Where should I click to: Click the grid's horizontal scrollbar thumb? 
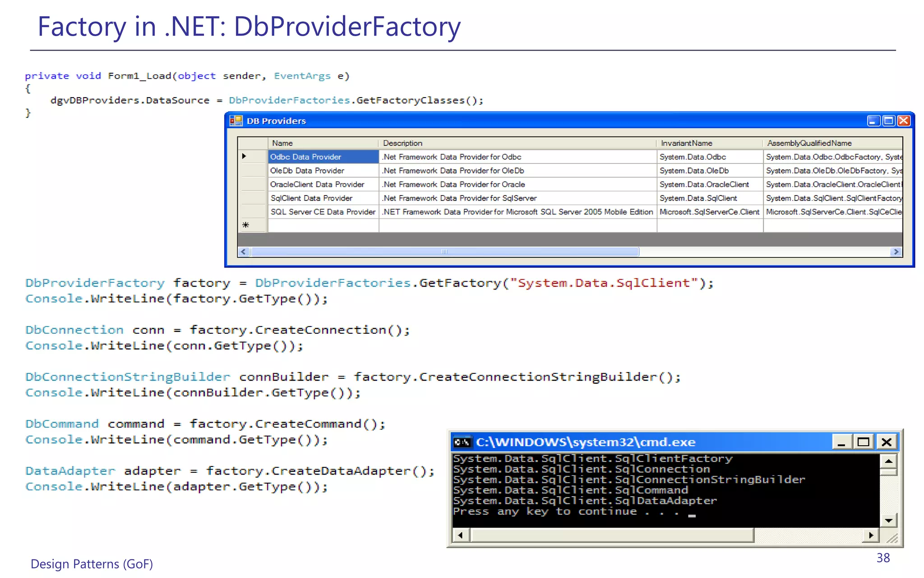444,252
